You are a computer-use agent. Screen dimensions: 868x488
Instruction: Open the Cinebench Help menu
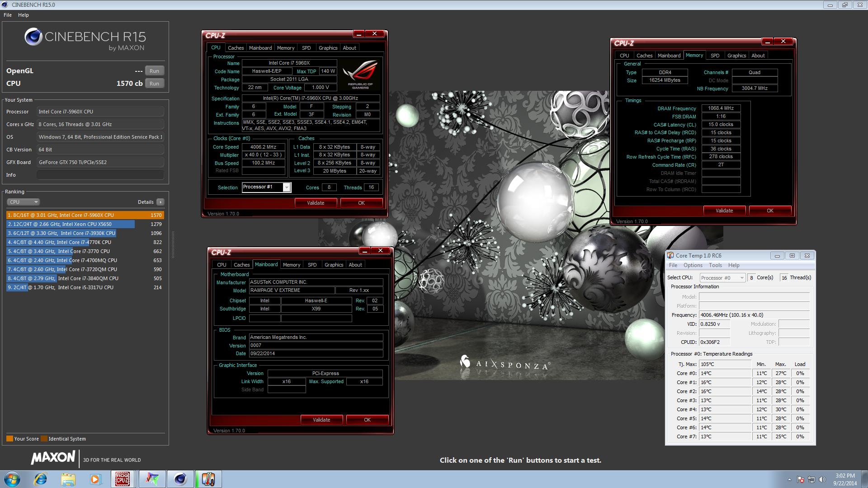24,15
